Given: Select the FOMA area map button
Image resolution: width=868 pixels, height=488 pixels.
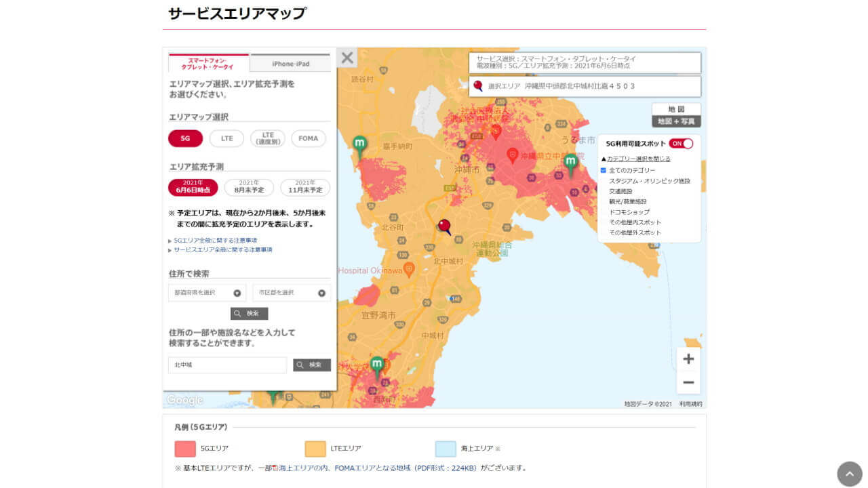Looking at the screenshot, I should pyautogui.click(x=308, y=138).
